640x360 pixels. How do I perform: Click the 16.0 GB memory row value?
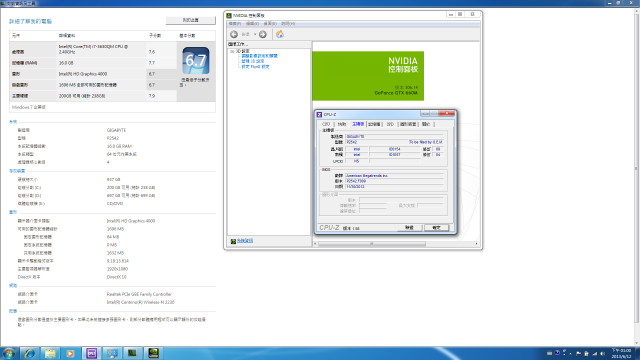pyautogui.click(x=66, y=63)
